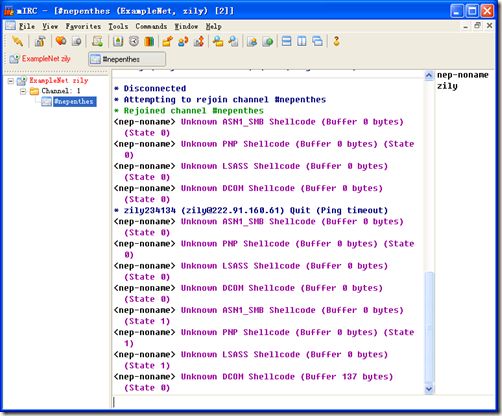This screenshot has height=416, width=502.
Task: Maximize the mIRC main window
Action: pos(472,11)
